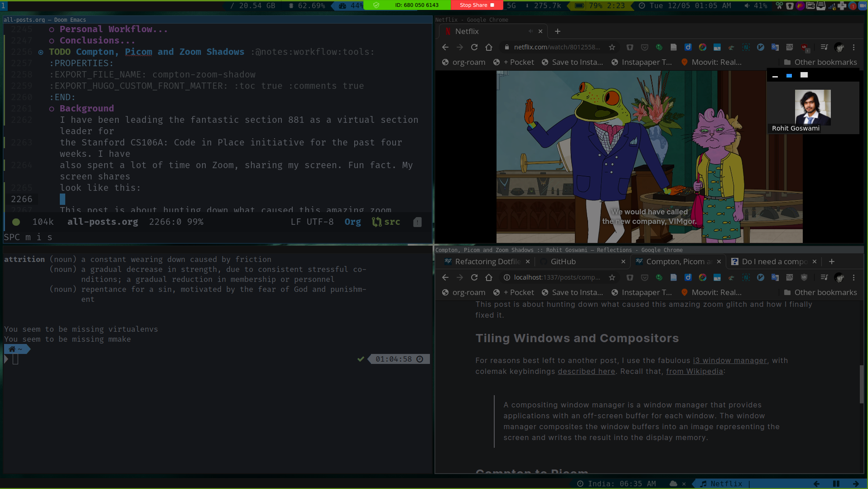Image resolution: width=868 pixels, height=489 pixels.
Task: Follow the i3 window manager link
Action: pyautogui.click(x=730, y=360)
